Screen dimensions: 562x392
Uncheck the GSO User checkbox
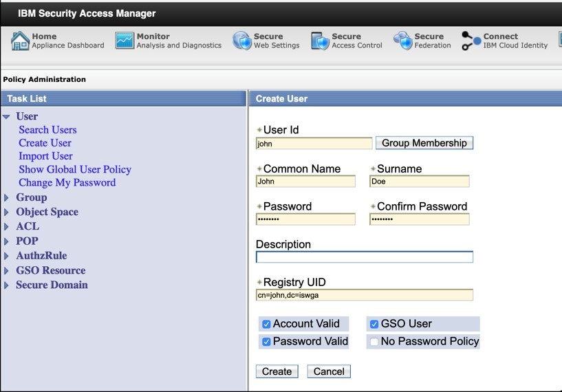374,325
